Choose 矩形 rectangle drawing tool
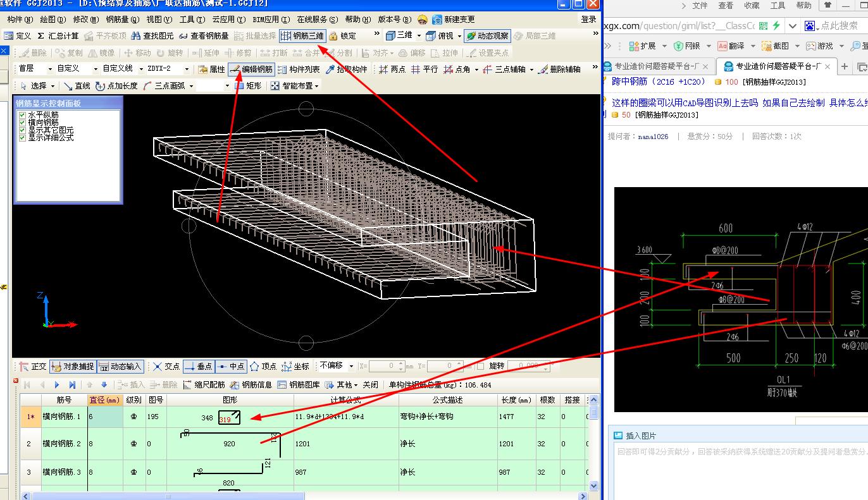 click(248, 86)
